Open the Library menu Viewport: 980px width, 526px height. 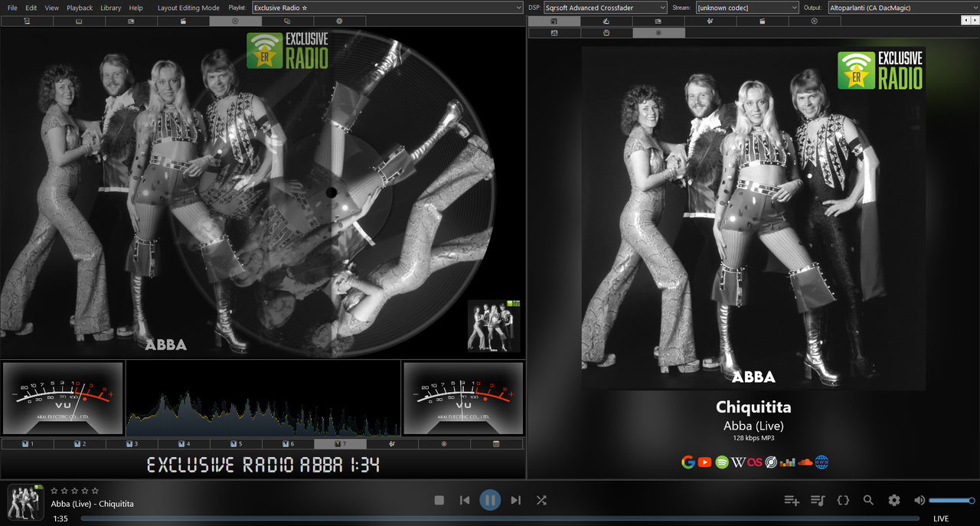point(110,8)
